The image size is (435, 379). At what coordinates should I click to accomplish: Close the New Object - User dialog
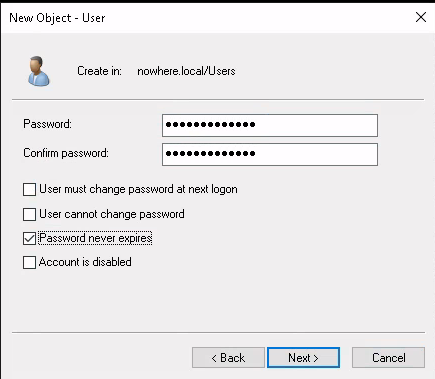pyautogui.click(x=421, y=17)
